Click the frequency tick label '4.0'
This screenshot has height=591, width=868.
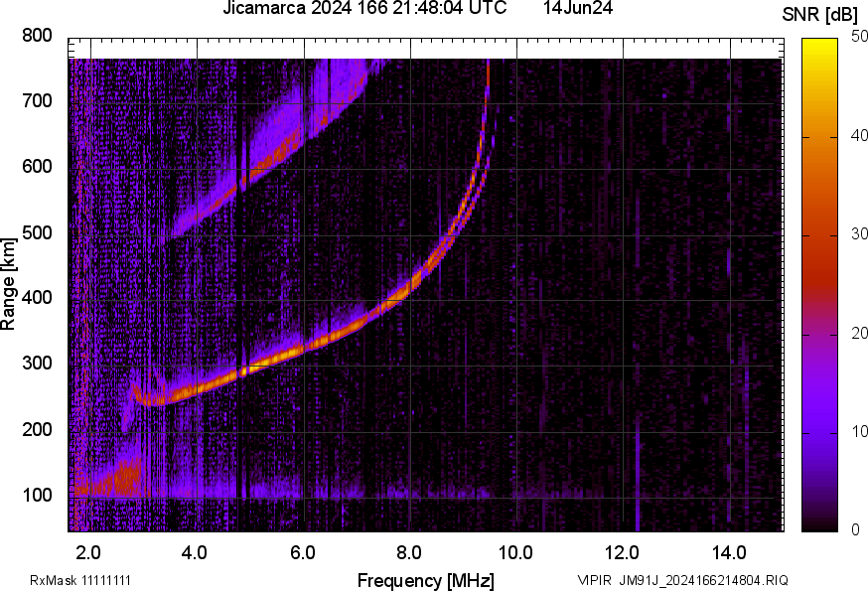pos(195,553)
